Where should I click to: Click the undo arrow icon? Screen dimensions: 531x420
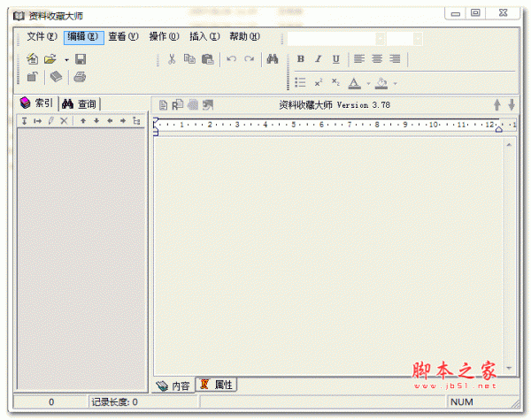[x=231, y=59]
